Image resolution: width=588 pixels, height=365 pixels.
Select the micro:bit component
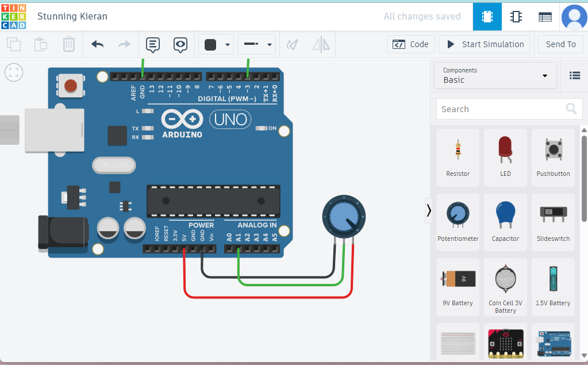[x=505, y=343]
